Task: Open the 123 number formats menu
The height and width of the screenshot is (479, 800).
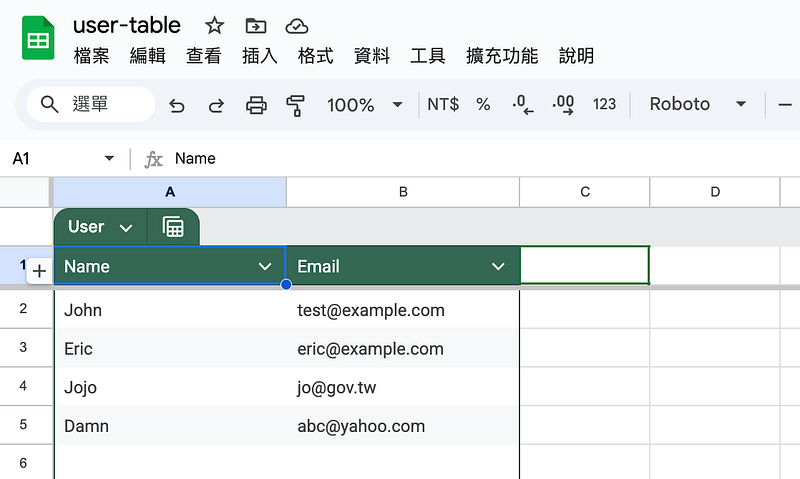Action: (605, 105)
